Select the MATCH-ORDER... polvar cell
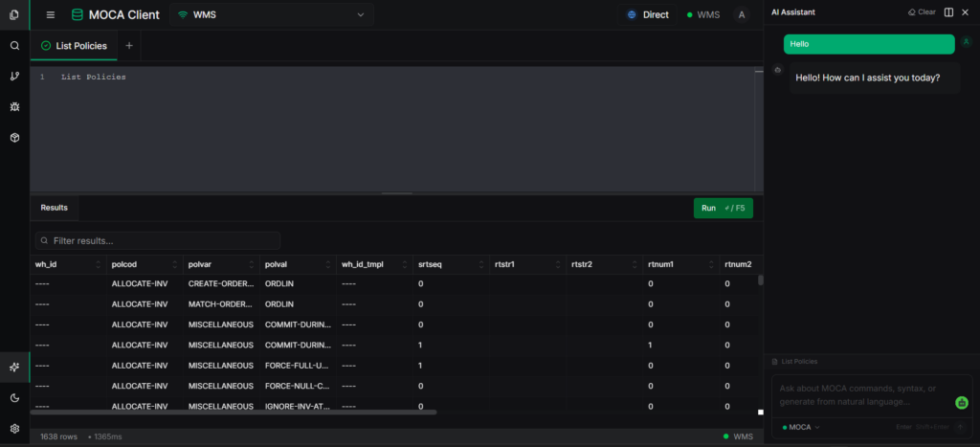This screenshot has height=447, width=980. tap(221, 304)
